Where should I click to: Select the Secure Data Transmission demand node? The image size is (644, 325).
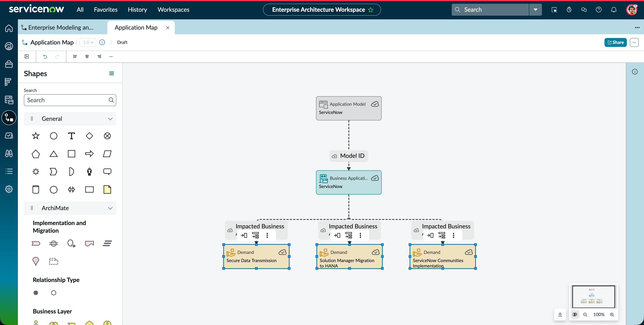pyautogui.click(x=256, y=257)
